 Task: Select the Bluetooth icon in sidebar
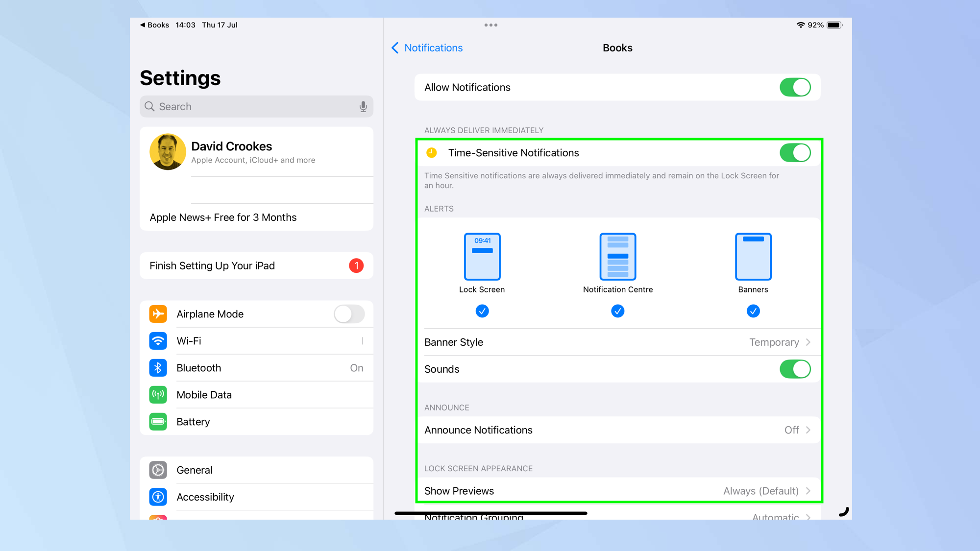pos(158,368)
